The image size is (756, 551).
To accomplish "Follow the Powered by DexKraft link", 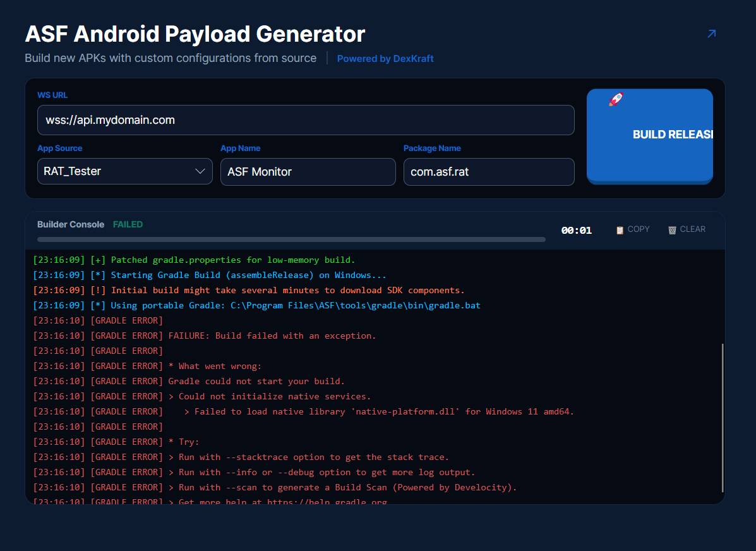I will (385, 58).
